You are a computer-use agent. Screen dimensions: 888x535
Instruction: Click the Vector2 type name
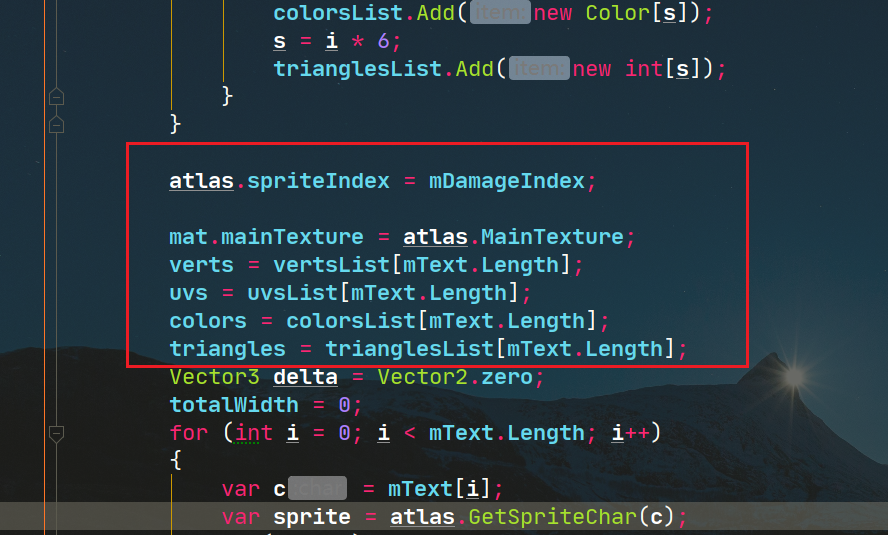click(x=422, y=377)
